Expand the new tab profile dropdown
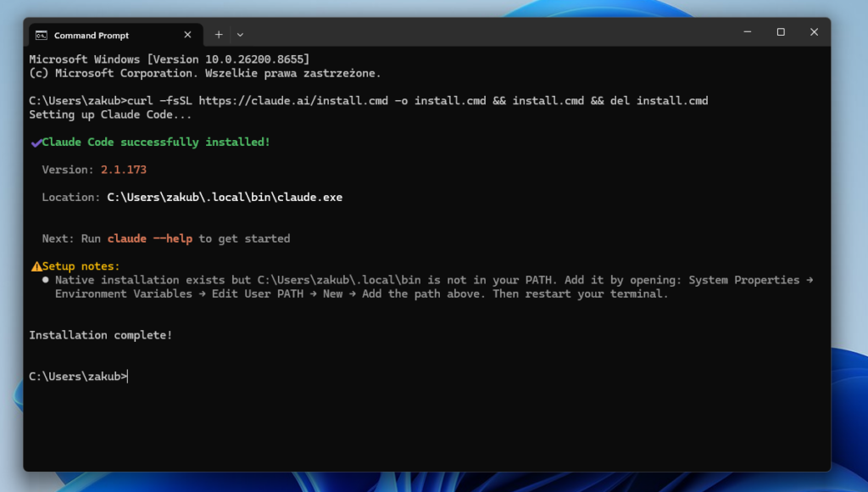868x492 pixels. [x=240, y=35]
